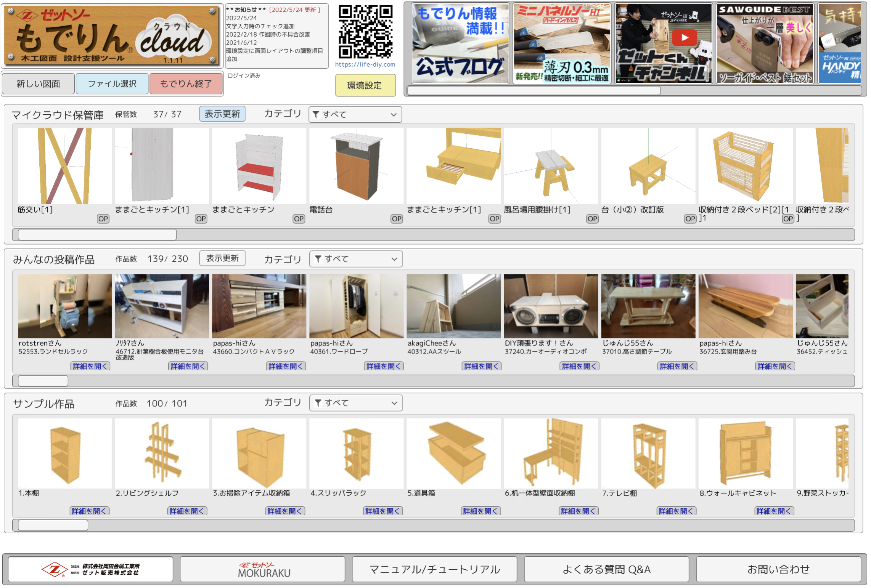
Task: Click the 新しい図面 button
Action: [38, 84]
